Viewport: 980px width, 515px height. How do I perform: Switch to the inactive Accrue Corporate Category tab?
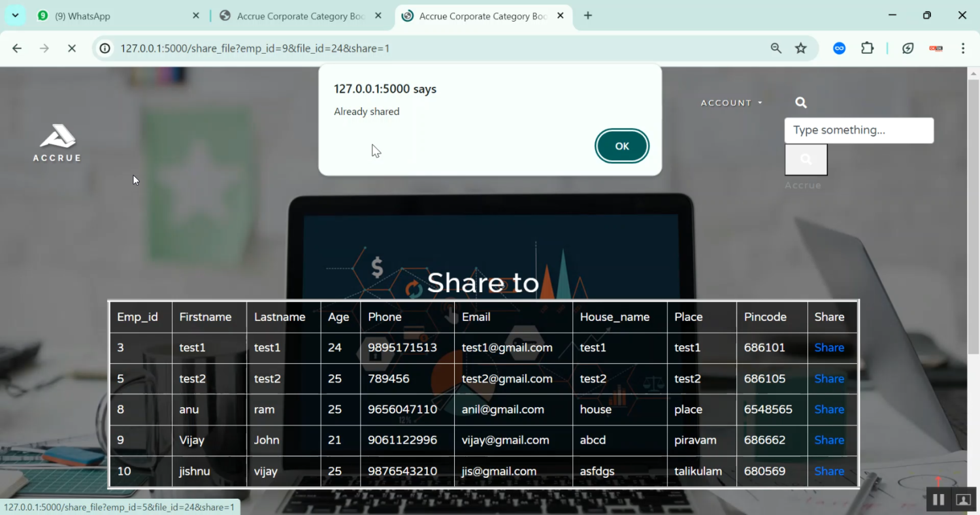point(301,16)
